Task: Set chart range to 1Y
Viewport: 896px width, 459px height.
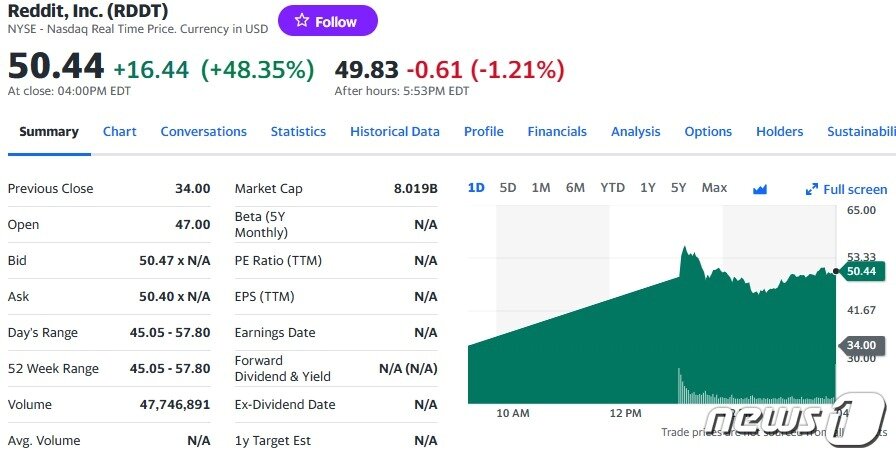Action: tap(648, 188)
